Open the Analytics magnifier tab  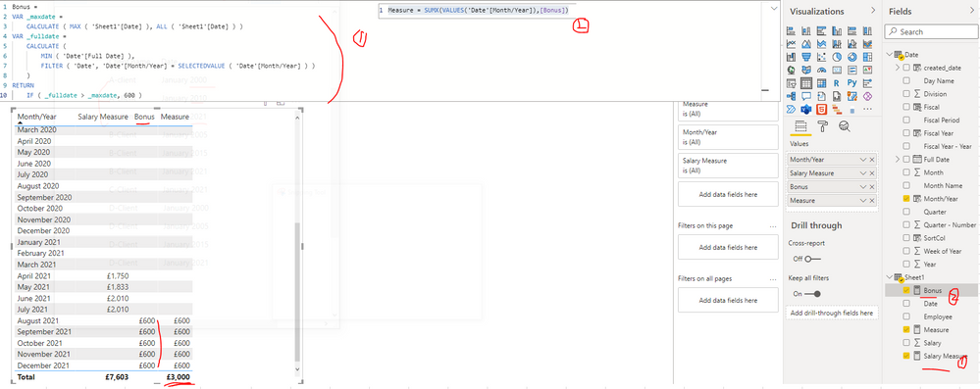[x=845, y=126]
